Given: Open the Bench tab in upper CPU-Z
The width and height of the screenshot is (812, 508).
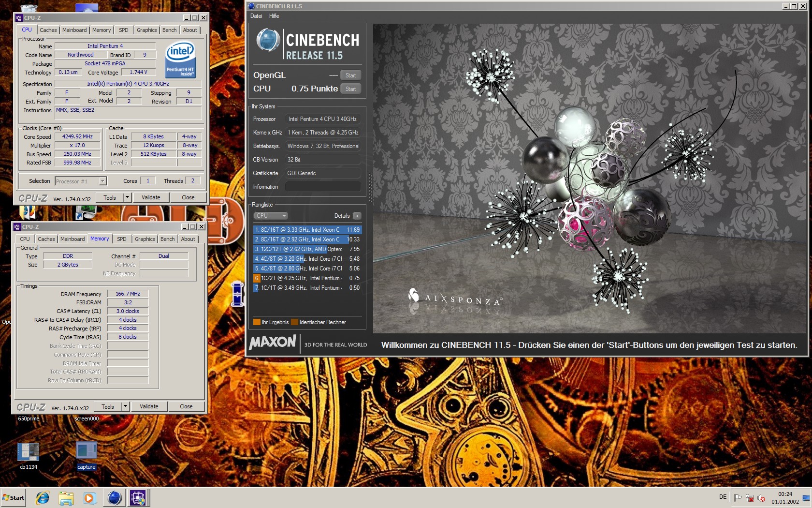Looking at the screenshot, I should click(x=169, y=30).
